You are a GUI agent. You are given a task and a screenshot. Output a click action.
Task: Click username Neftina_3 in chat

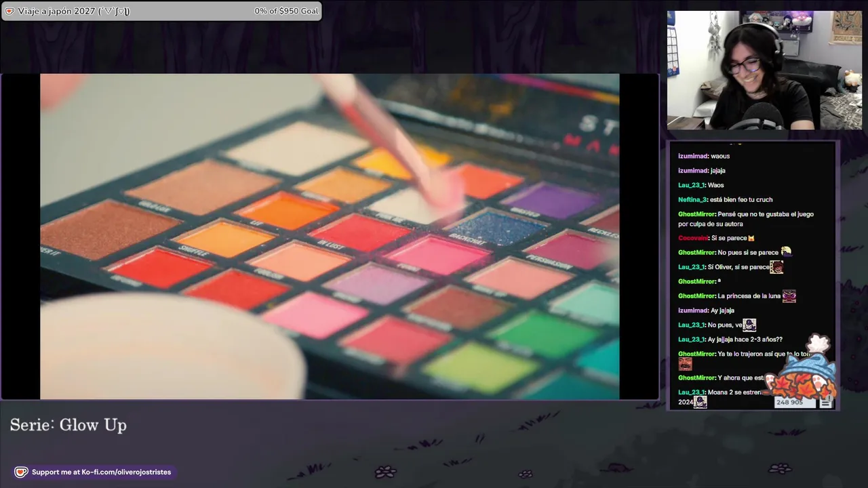[x=692, y=199]
